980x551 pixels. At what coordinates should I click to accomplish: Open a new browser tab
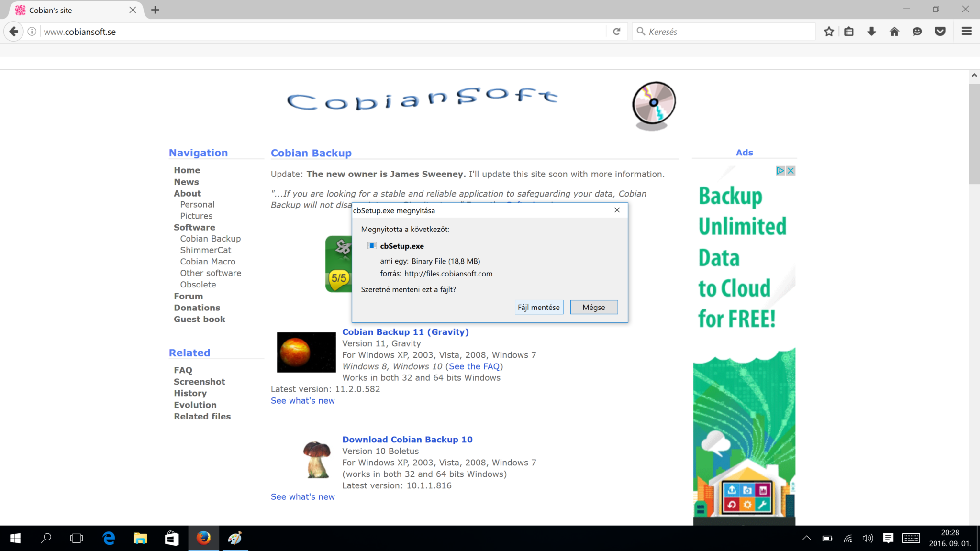pyautogui.click(x=155, y=10)
